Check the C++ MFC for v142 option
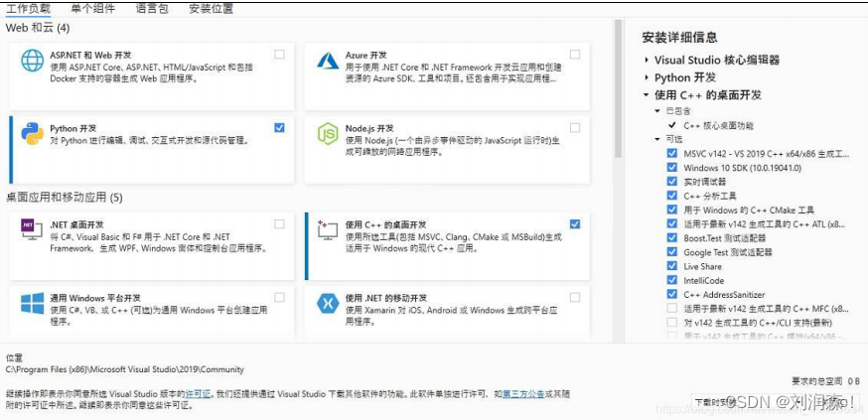Screen dimensions: 868x420 coord(672,308)
